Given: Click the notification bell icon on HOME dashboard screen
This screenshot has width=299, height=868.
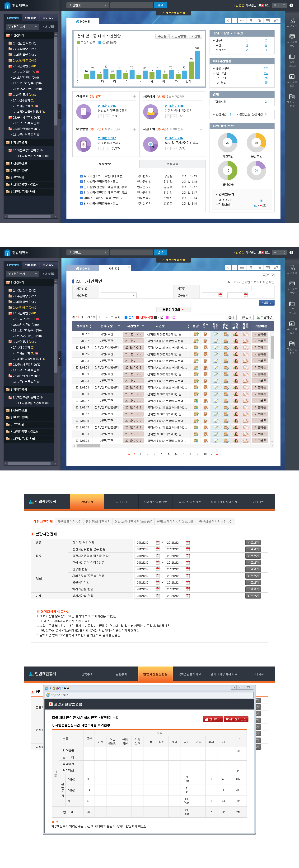Looking at the screenshot, I should click(x=260, y=5).
